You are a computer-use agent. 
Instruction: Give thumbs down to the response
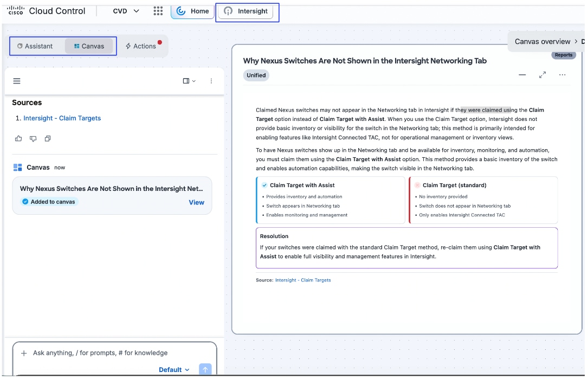pyautogui.click(x=33, y=138)
